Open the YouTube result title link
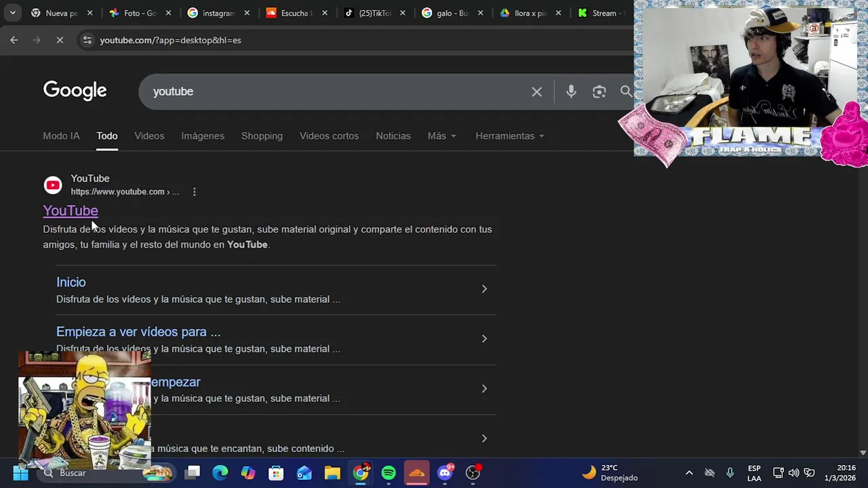The height and width of the screenshot is (488, 868). click(x=71, y=211)
